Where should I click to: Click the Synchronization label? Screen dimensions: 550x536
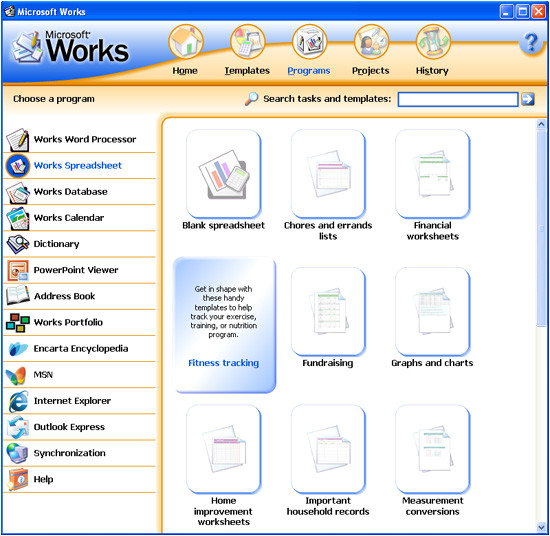(69, 453)
